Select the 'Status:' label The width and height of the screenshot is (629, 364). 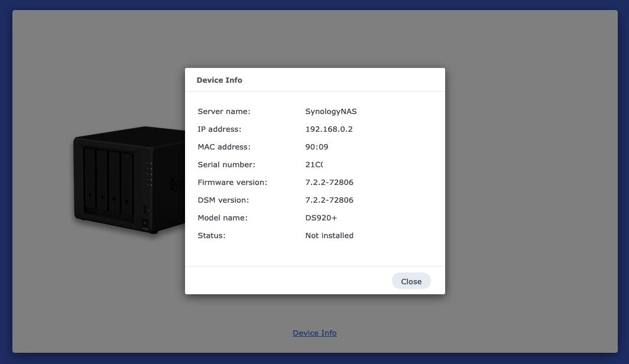[x=212, y=235]
